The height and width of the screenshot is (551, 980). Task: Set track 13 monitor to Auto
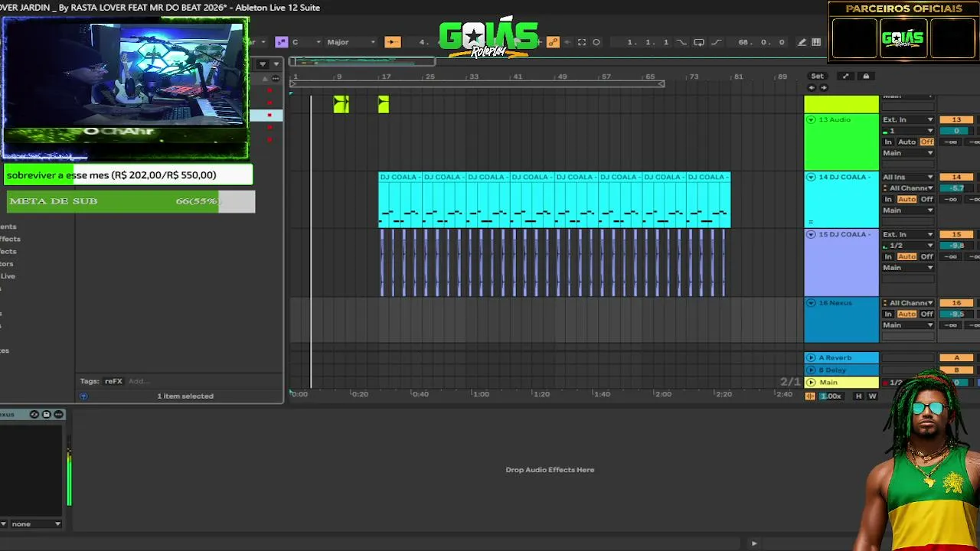pos(906,142)
